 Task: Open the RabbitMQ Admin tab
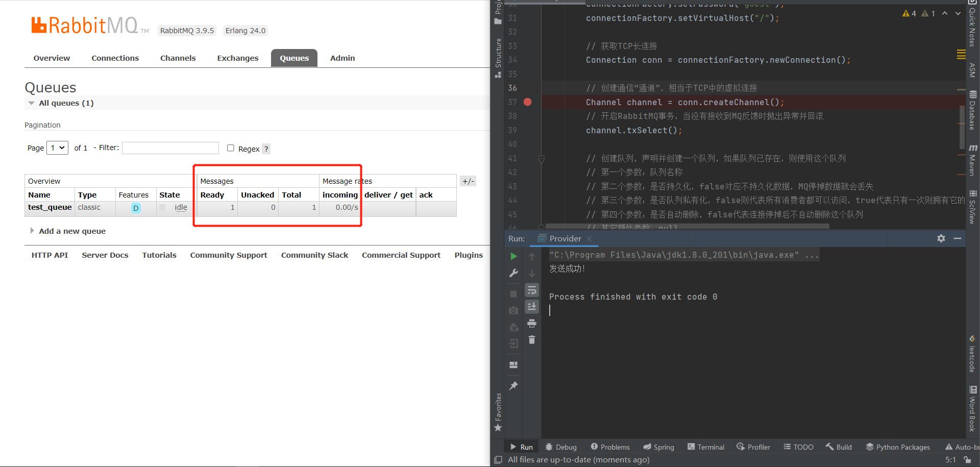coord(342,58)
